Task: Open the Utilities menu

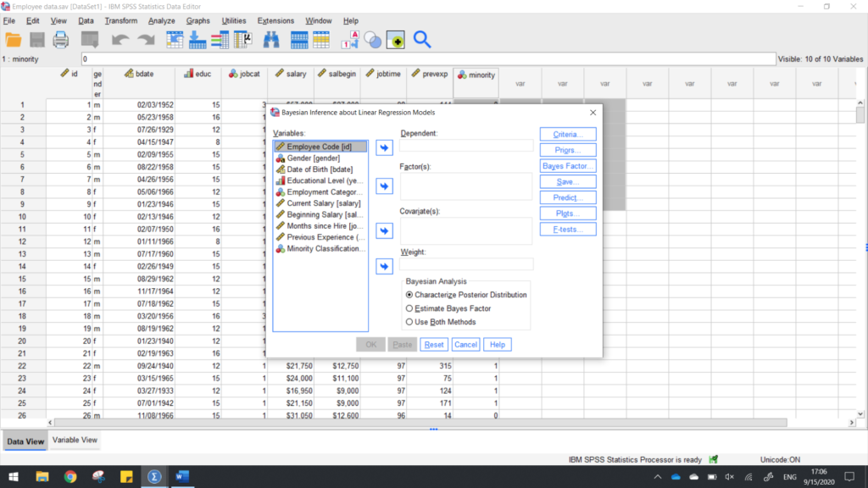Action: [x=234, y=20]
